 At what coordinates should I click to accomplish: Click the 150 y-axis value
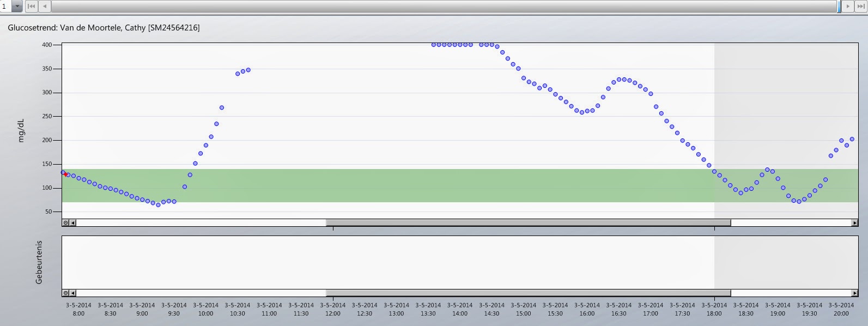47,164
